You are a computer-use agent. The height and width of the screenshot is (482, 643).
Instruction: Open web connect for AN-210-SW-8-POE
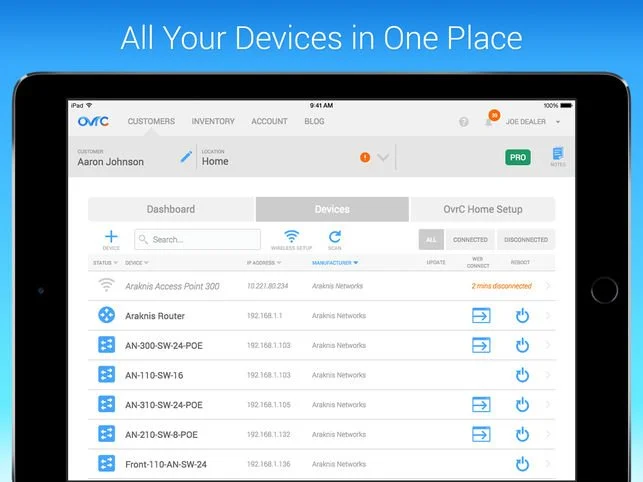(481, 434)
